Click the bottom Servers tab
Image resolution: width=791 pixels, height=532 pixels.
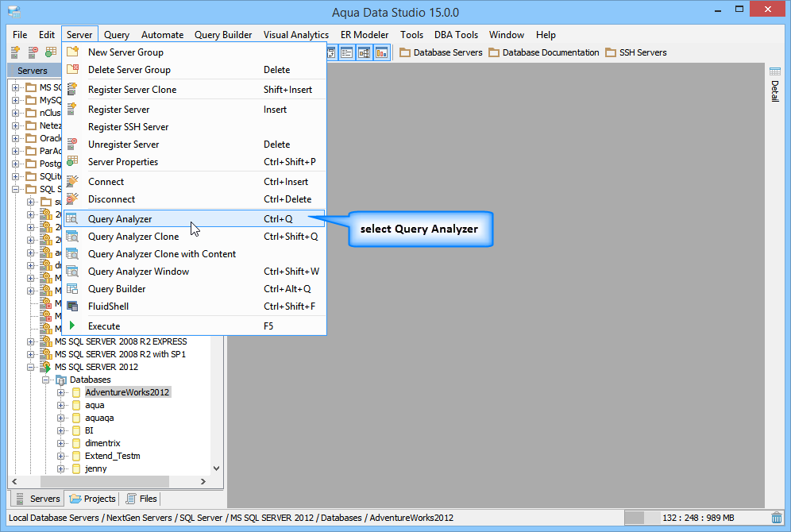tap(37, 499)
